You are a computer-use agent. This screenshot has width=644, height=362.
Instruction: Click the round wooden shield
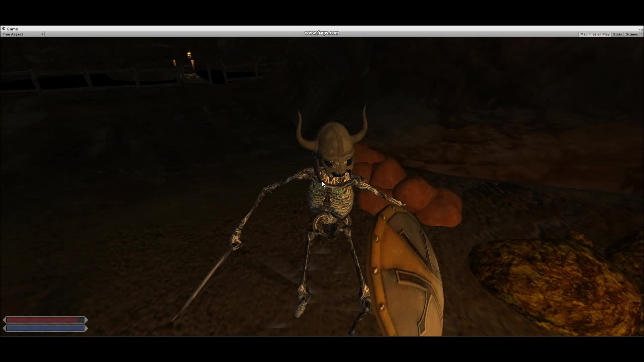[406, 271]
